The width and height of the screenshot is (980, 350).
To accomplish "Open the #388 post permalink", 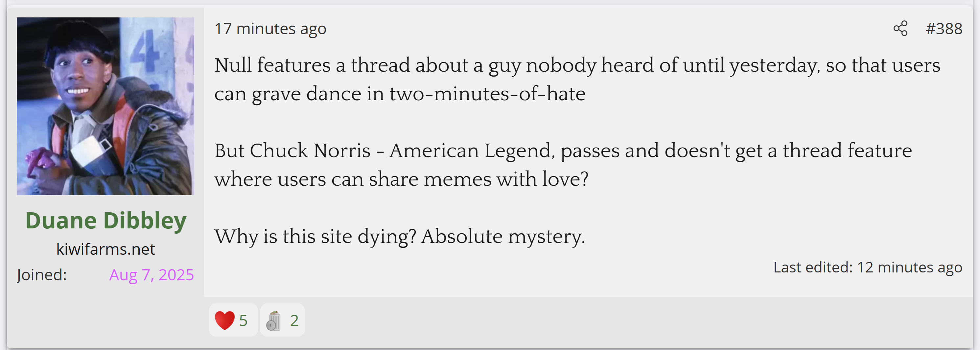I will pos(944,29).
